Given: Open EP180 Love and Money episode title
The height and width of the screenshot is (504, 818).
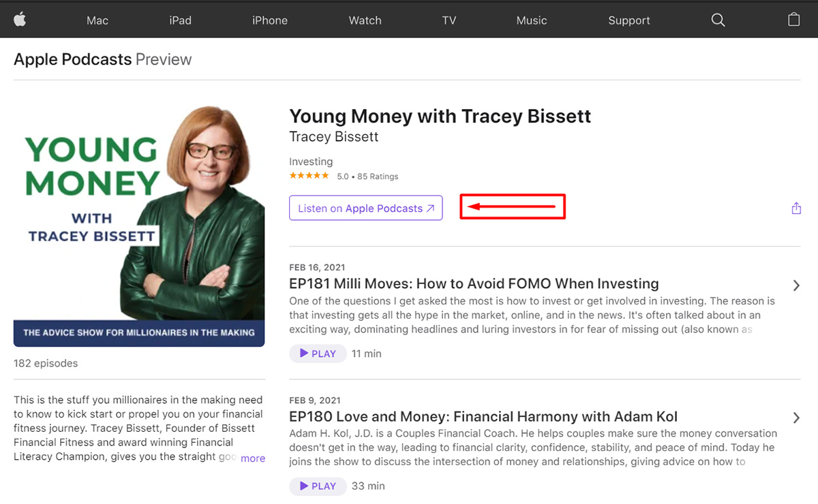Looking at the screenshot, I should click(483, 416).
